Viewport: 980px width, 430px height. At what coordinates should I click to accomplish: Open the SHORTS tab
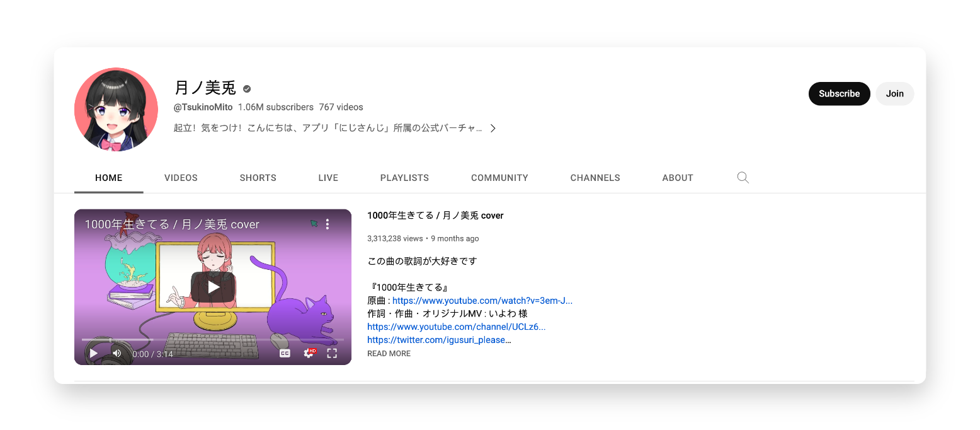pos(258,178)
